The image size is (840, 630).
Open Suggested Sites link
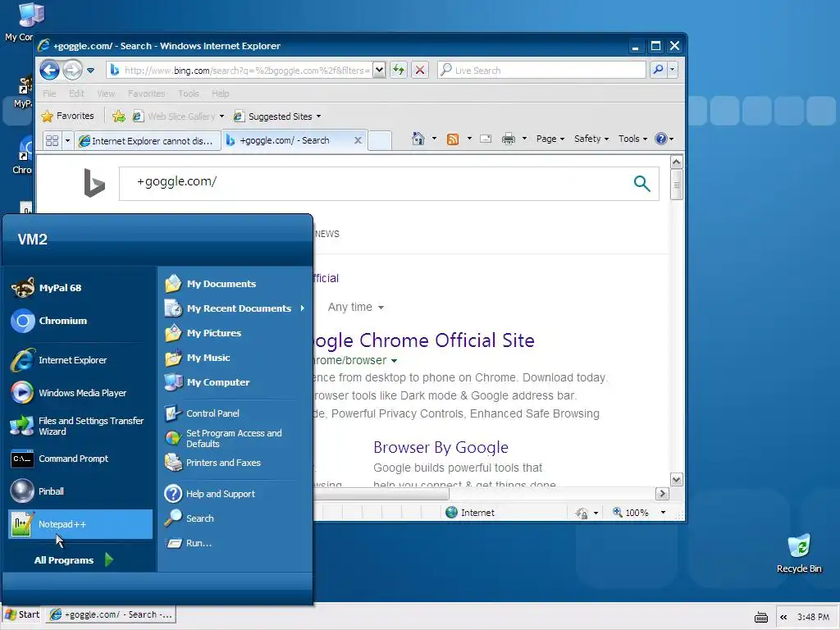pyautogui.click(x=277, y=116)
